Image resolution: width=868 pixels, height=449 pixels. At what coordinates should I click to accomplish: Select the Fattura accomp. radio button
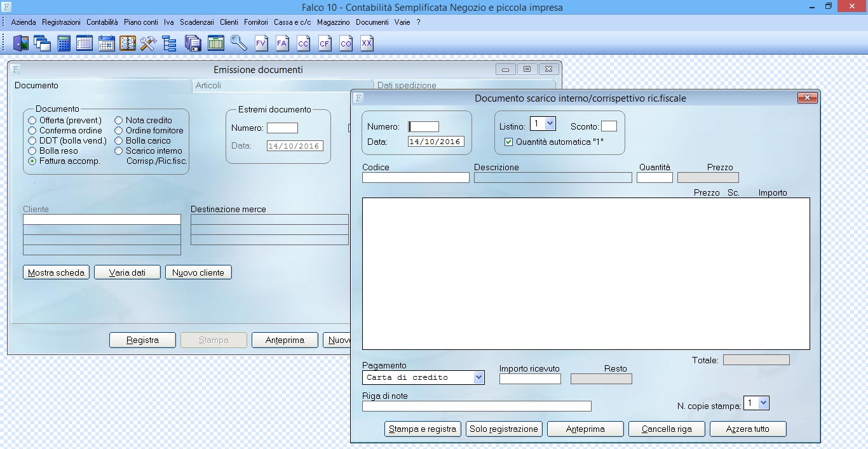click(x=32, y=161)
